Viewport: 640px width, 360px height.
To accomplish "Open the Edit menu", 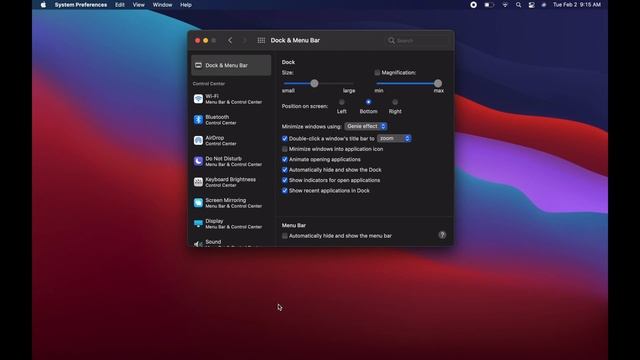I will [x=120, y=5].
